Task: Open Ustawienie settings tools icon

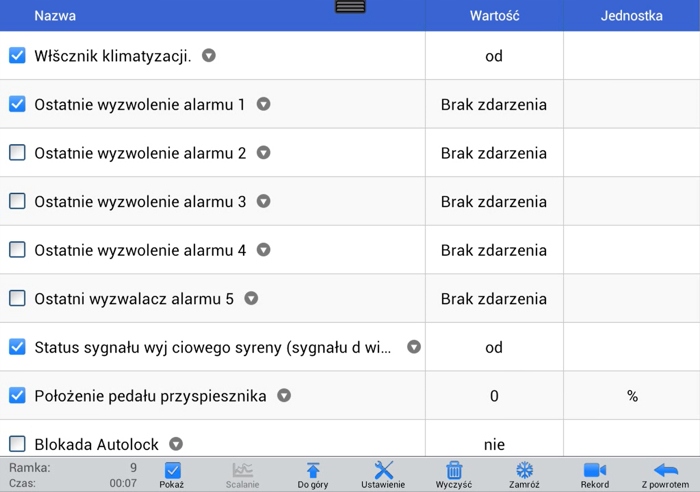Action: (383, 470)
